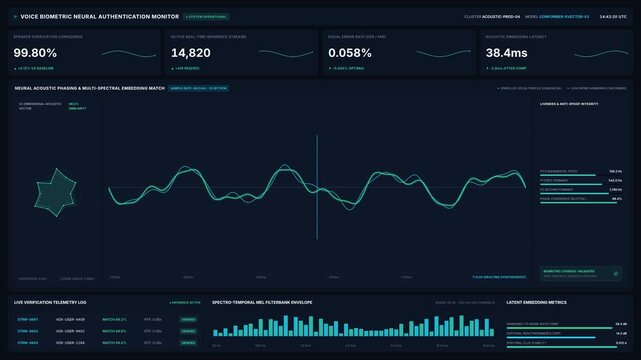The width and height of the screenshot is (641, 360).
Task: Click the Cepstral Peak Prominence blue bar
Action: (551, 338)
